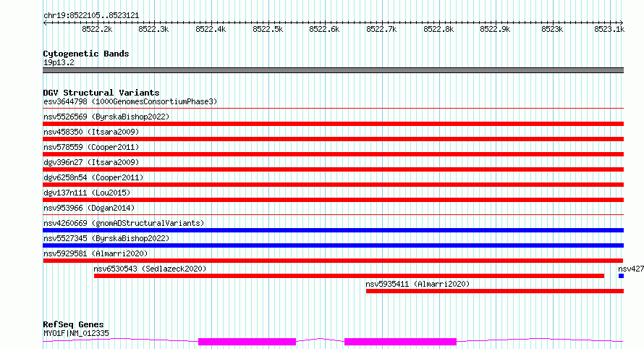The width and height of the screenshot is (644, 349).
Task: Click the red bar under nsv6530543
Action: point(349,276)
